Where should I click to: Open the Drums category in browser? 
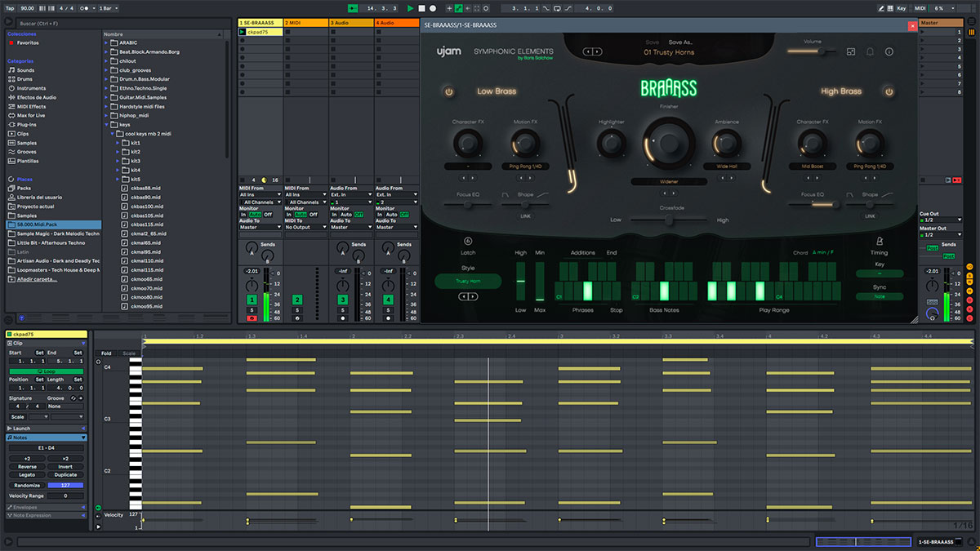(26, 79)
